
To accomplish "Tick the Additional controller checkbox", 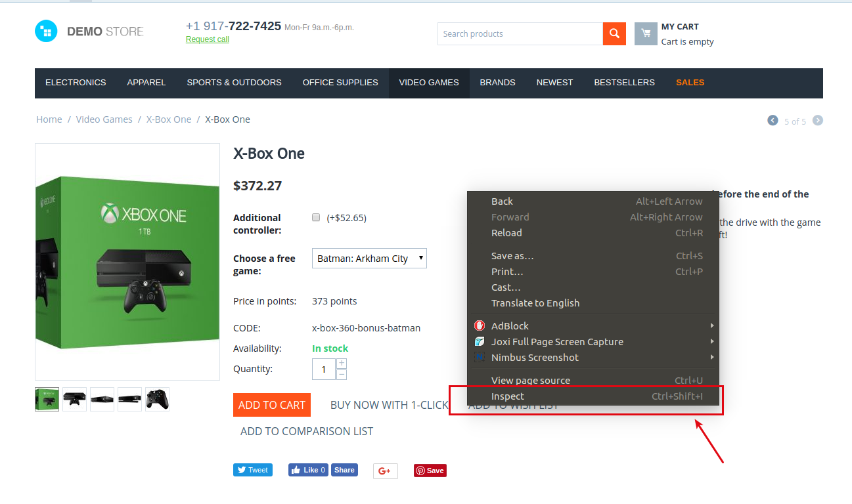I will 316,217.
